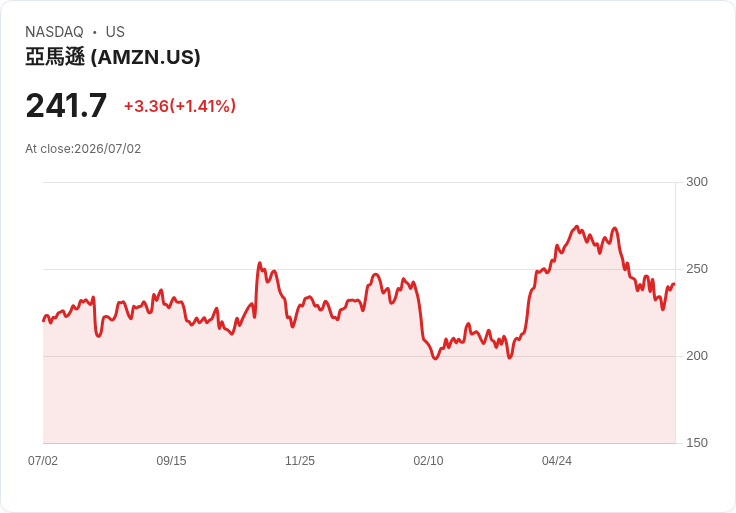Click the +3.36(+1.41%) price change

[180, 106]
